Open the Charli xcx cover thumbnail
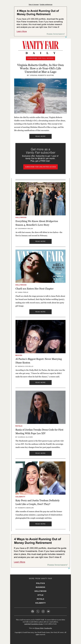 point(40,266)
